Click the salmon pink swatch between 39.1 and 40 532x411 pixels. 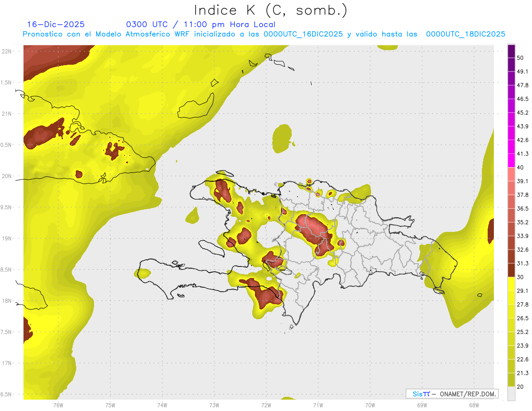tap(512, 174)
